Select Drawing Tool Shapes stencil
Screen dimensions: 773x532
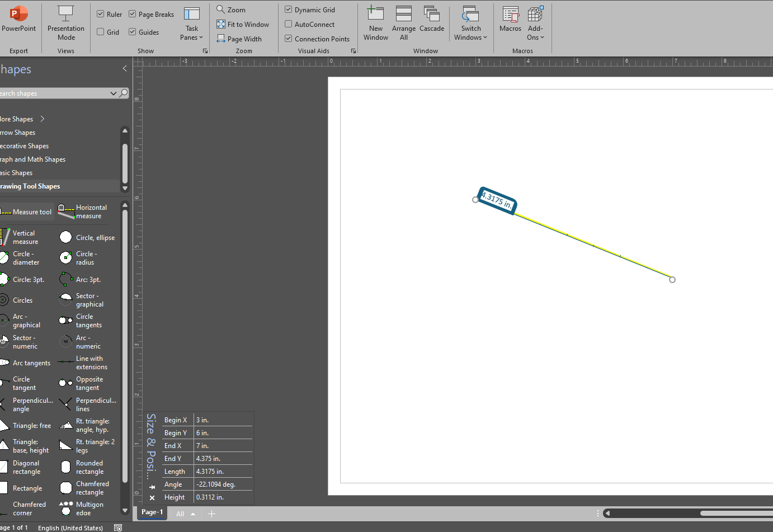(60, 186)
